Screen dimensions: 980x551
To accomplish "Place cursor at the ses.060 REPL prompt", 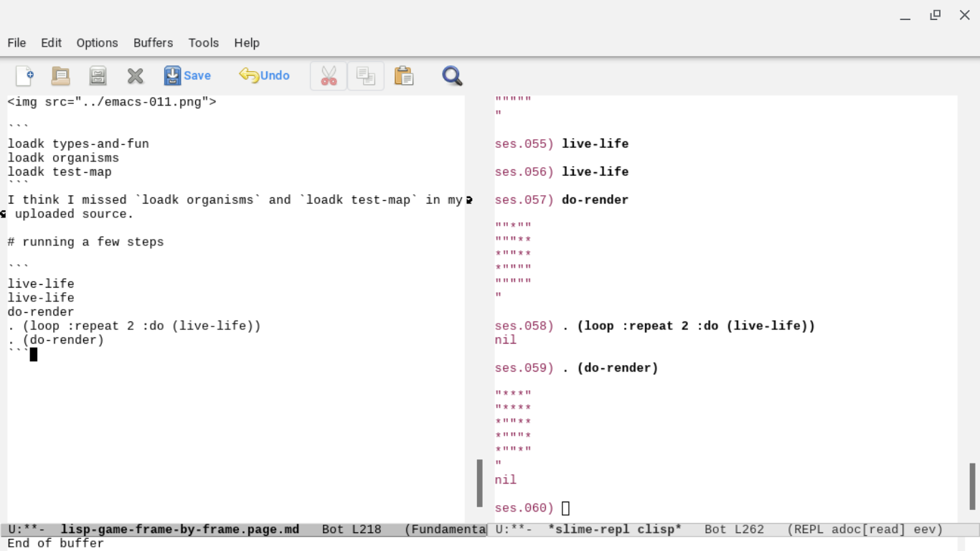I will [565, 508].
